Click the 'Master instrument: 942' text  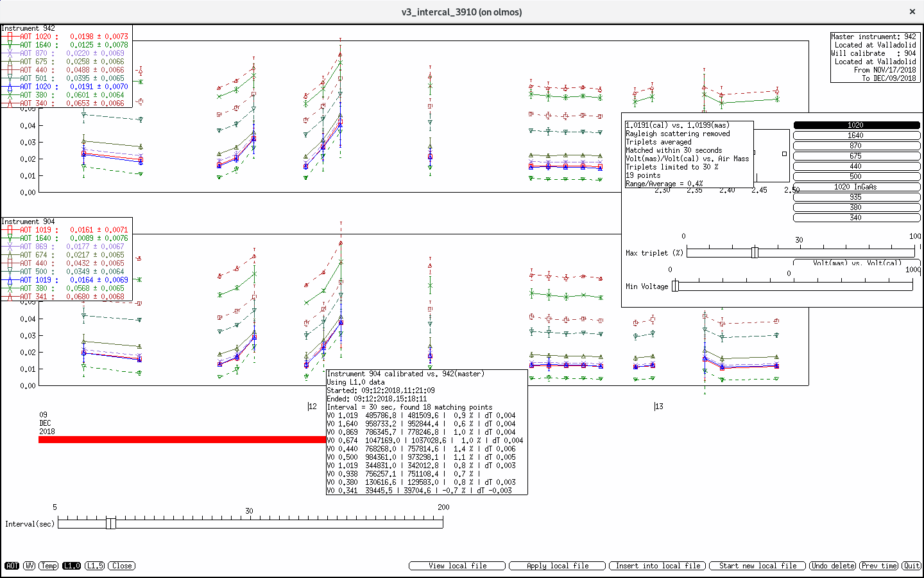point(874,37)
